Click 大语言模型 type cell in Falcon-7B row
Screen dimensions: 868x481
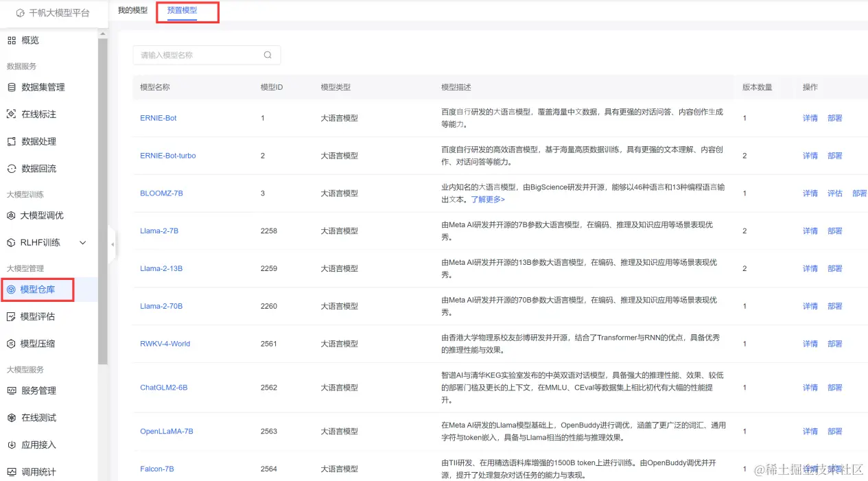pyautogui.click(x=339, y=469)
